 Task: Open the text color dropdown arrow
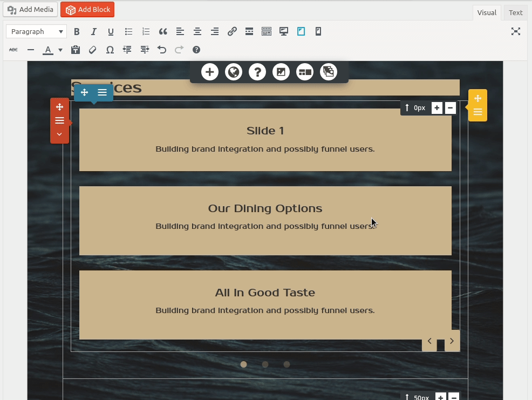pos(59,50)
